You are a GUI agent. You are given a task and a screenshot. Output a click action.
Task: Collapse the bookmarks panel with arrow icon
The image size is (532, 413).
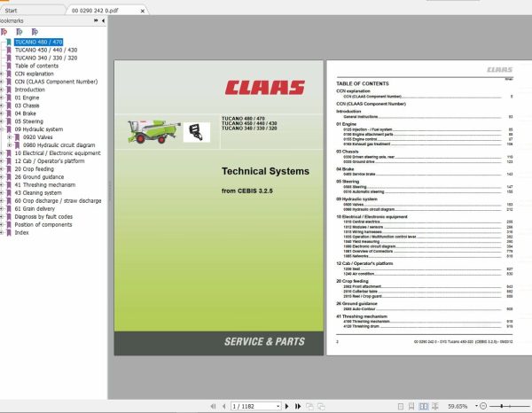tap(103, 20)
